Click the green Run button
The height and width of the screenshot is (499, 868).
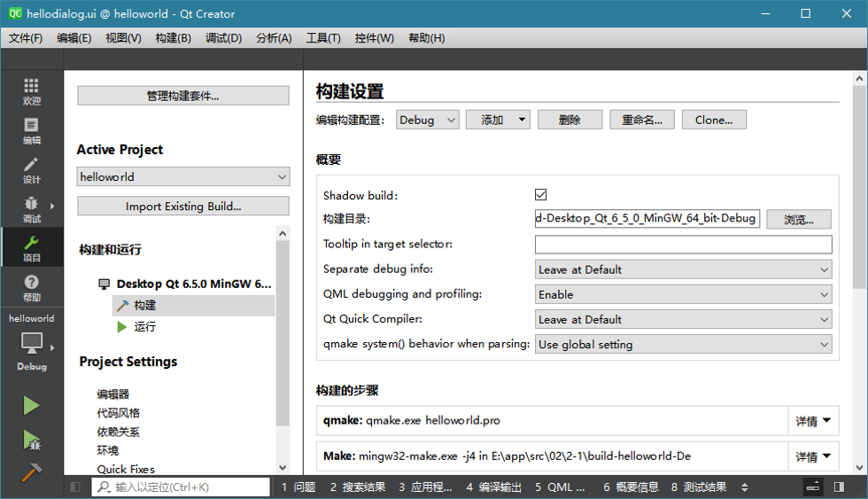click(x=31, y=405)
